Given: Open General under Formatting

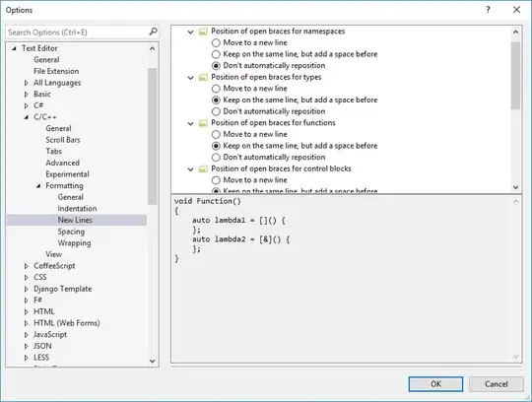Looking at the screenshot, I should [70, 197].
